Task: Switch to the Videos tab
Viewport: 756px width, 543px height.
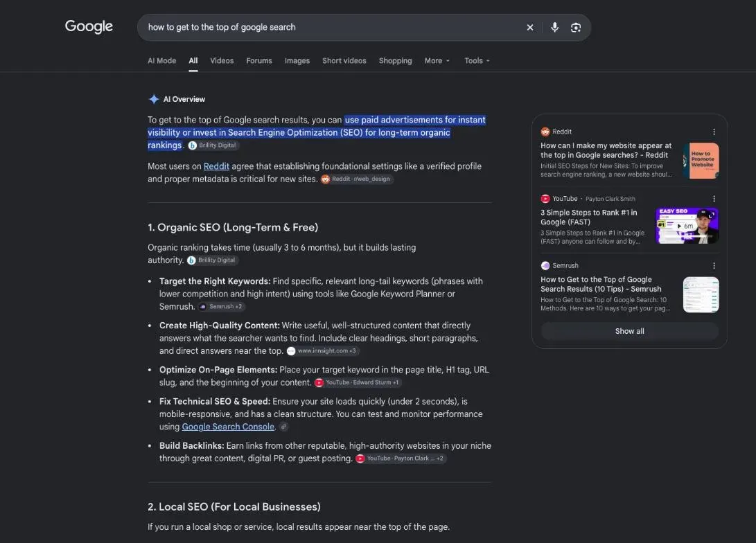Action: [x=222, y=61]
